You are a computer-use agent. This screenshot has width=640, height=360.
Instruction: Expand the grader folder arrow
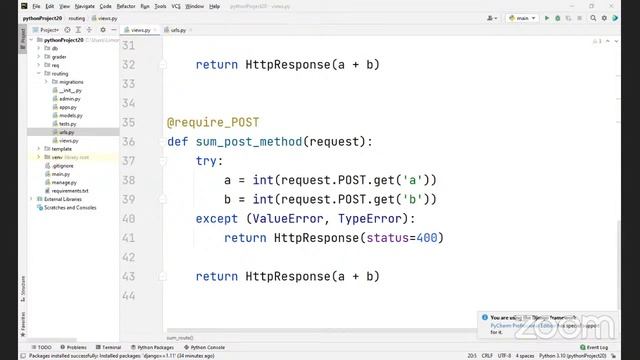39,57
